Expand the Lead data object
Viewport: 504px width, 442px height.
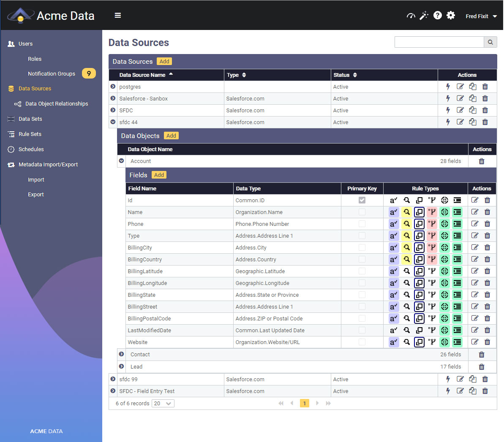(122, 366)
